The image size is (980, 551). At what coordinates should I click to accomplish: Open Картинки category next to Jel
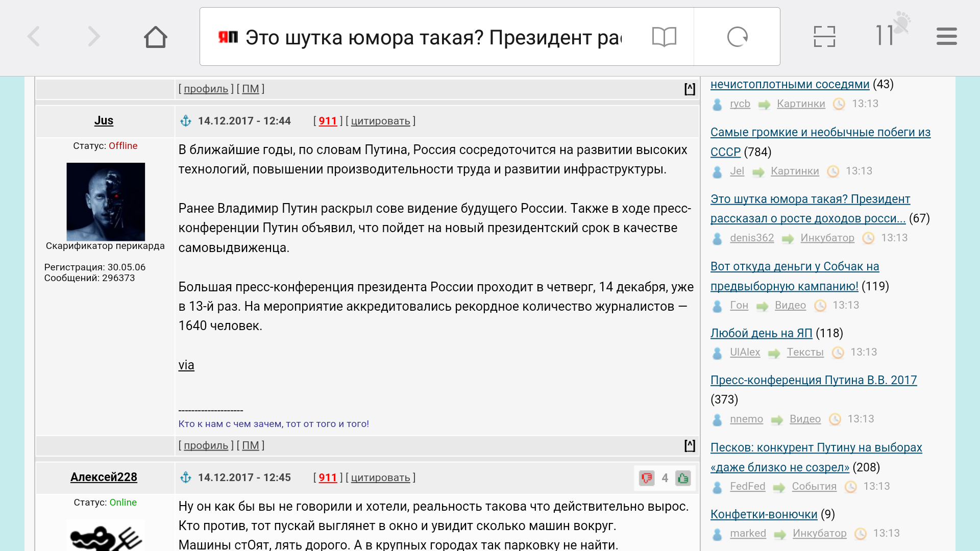coord(795,171)
